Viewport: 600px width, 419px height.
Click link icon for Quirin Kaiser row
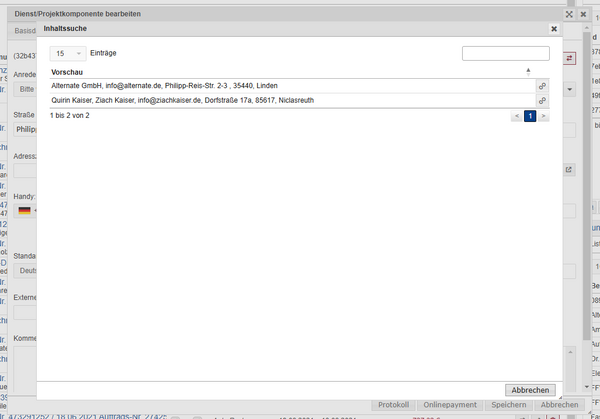pyautogui.click(x=542, y=101)
